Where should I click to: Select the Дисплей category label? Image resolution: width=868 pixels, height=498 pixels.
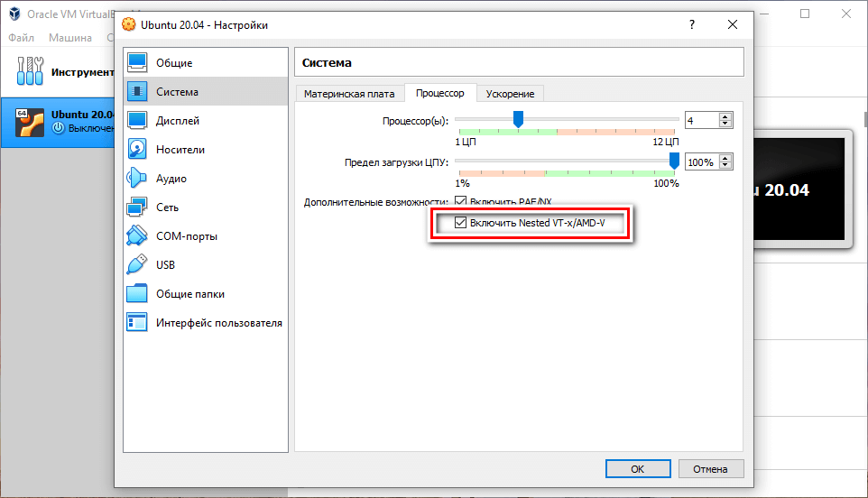pyautogui.click(x=178, y=121)
